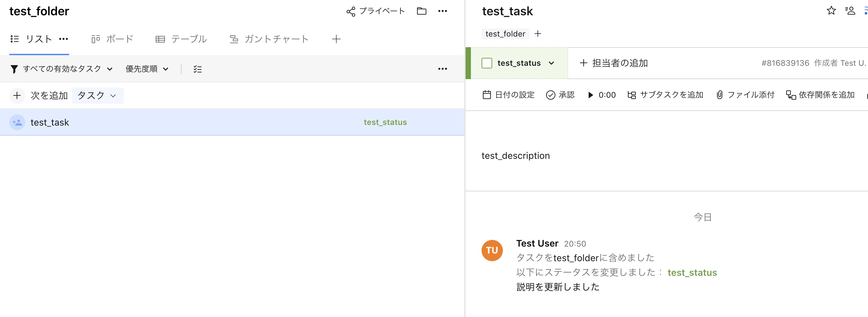Viewport: 868px width, 317px height.
Task: Open the 優先度順 sort dropdown
Action: (x=147, y=69)
